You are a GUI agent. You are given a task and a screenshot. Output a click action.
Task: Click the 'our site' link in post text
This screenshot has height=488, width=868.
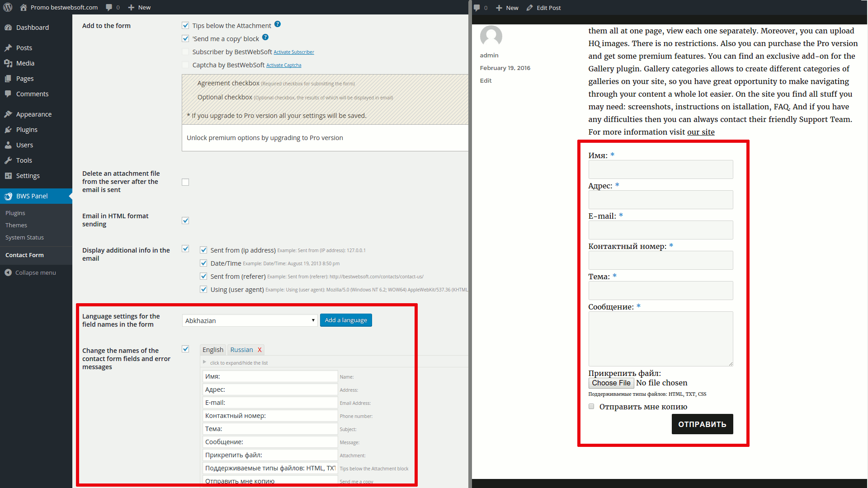[701, 132]
